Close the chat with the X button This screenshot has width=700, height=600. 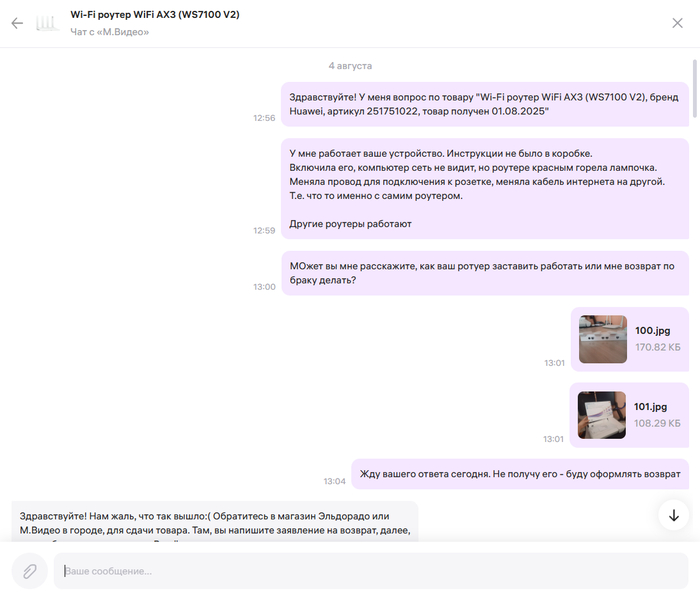pyautogui.click(x=677, y=23)
